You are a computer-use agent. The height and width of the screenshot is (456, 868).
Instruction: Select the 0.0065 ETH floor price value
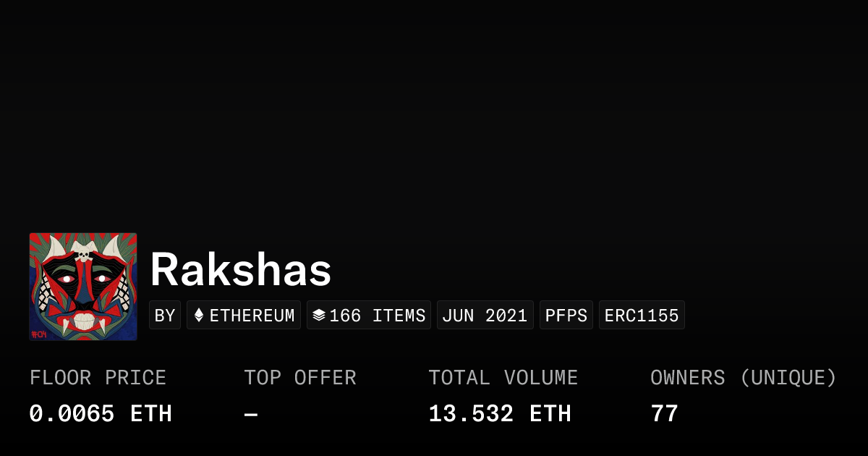101,414
